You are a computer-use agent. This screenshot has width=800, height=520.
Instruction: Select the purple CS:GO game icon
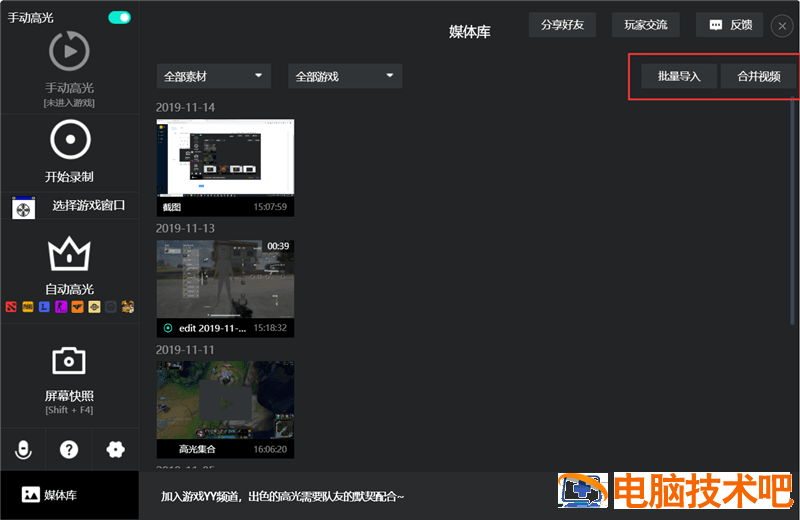coord(61,307)
